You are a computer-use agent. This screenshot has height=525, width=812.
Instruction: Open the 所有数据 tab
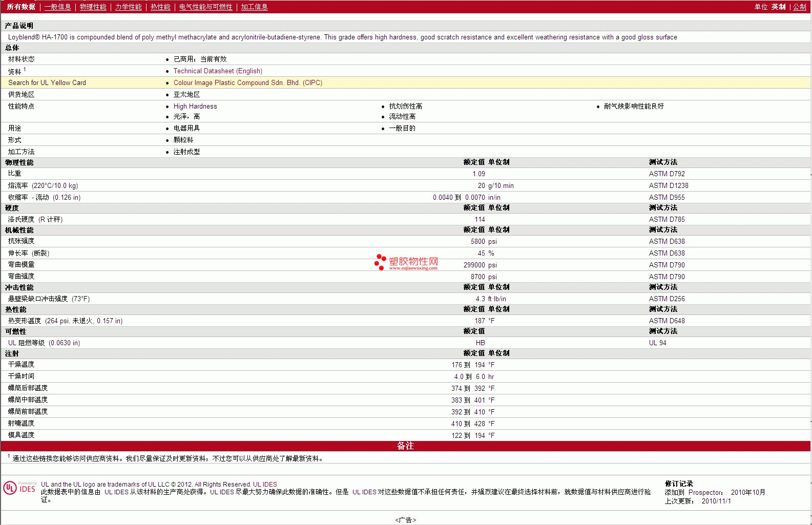(x=21, y=7)
